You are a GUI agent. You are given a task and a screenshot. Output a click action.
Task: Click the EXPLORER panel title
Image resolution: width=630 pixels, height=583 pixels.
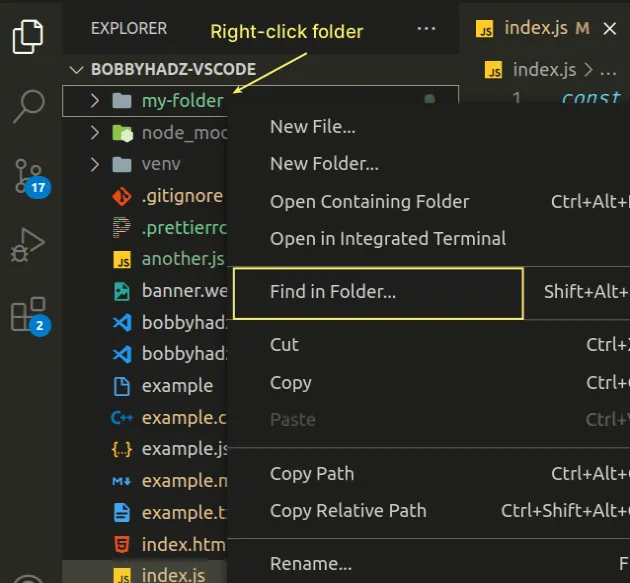tap(129, 29)
